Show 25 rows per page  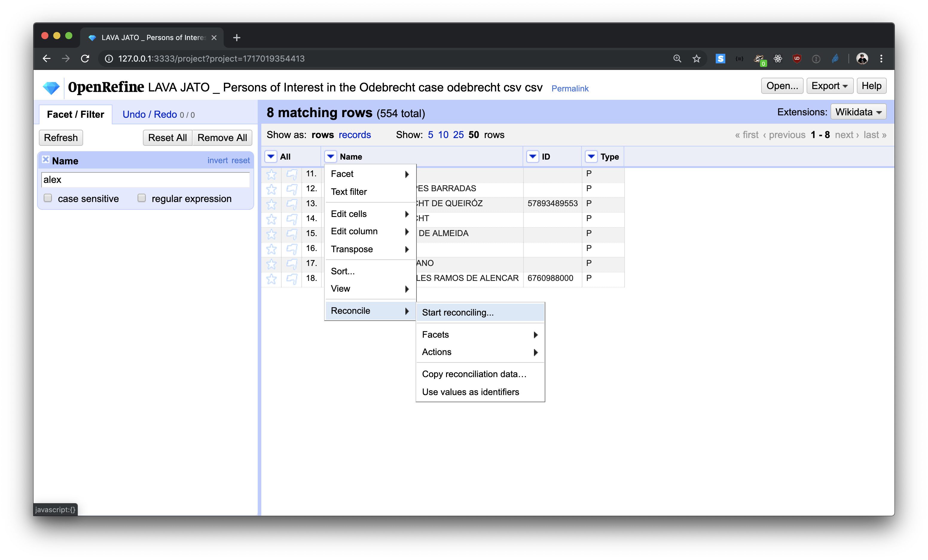(458, 135)
